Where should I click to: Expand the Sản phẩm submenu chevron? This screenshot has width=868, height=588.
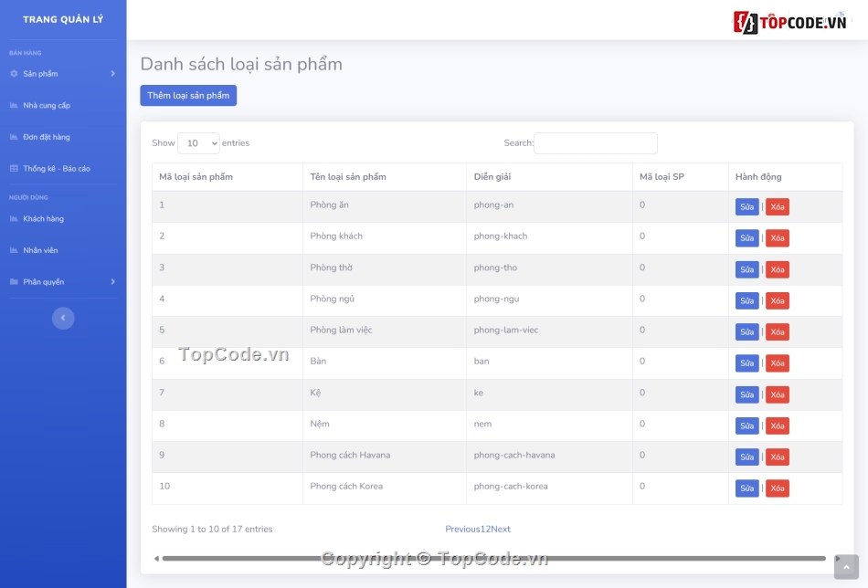coord(112,74)
